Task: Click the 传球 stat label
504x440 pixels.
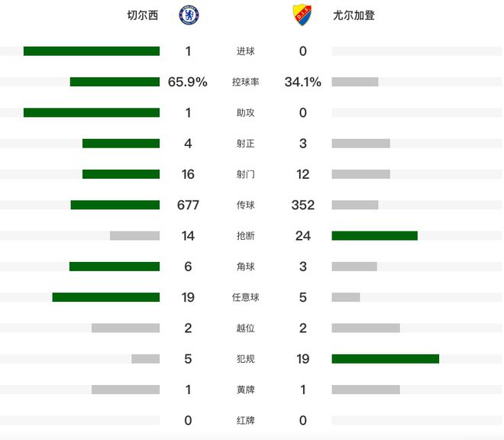Action: 246,205
